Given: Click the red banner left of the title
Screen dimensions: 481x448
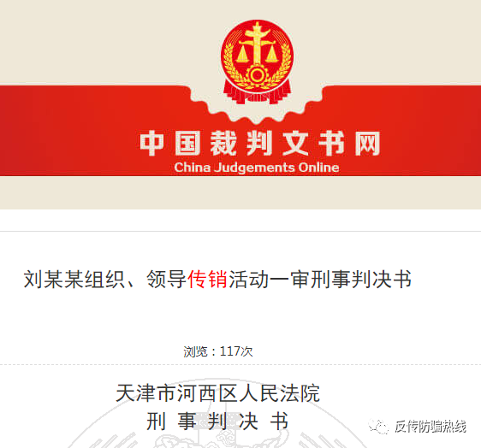Looking at the screenshot, I should [68, 131].
